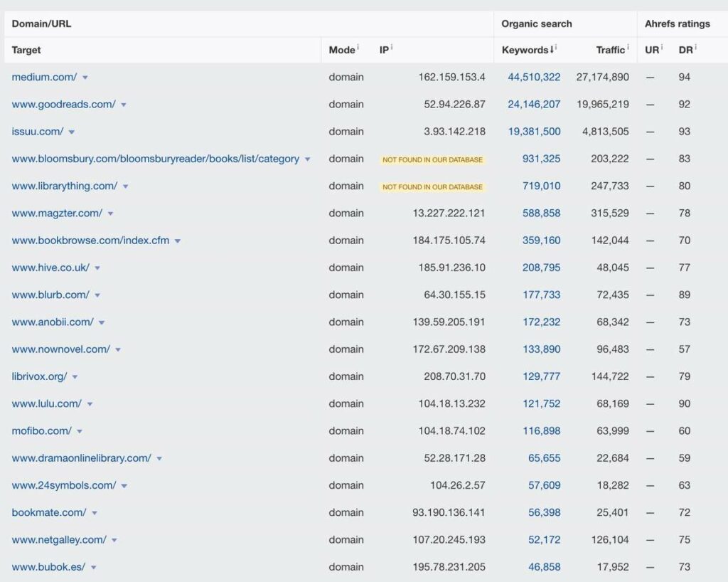
Task: Open the www.24symbols.com/ target link
Action: click(64, 485)
